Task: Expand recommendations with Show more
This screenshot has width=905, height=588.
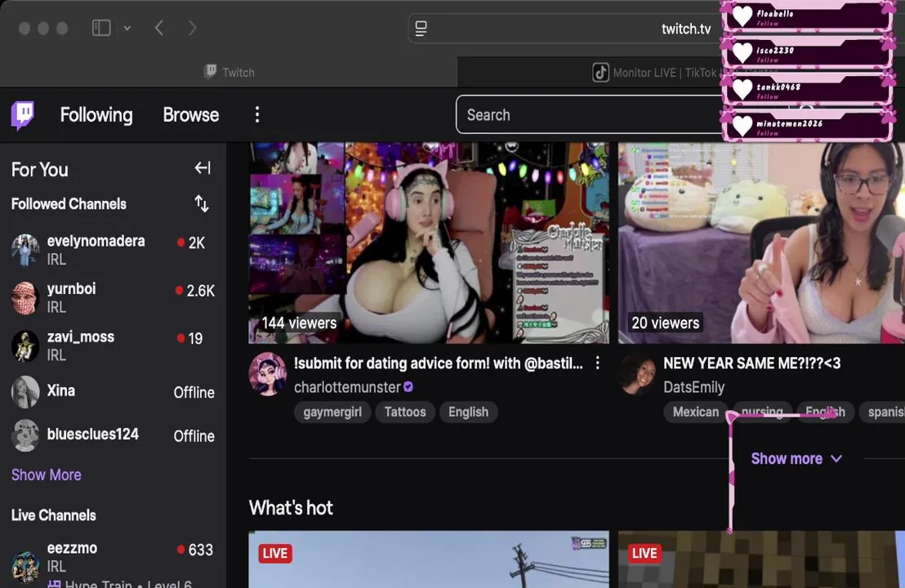Action: [796, 459]
